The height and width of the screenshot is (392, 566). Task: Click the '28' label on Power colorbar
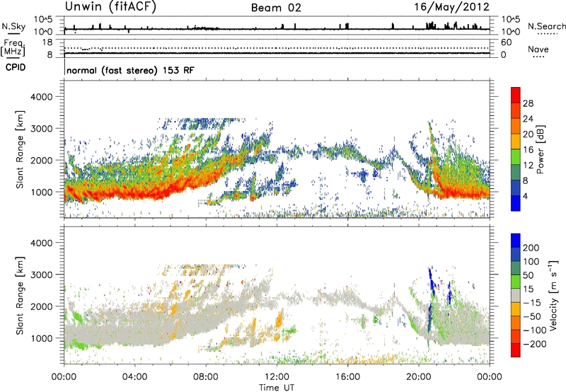[x=528, y=103]
